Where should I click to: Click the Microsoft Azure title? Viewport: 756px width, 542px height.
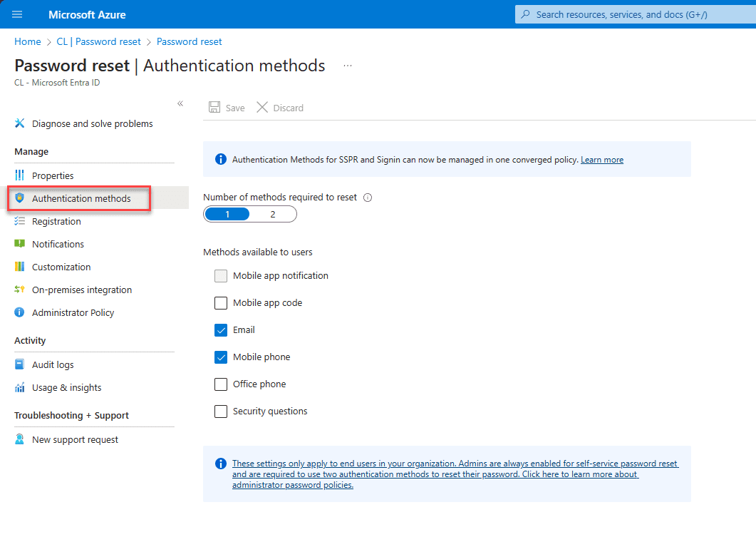point(87,14)
